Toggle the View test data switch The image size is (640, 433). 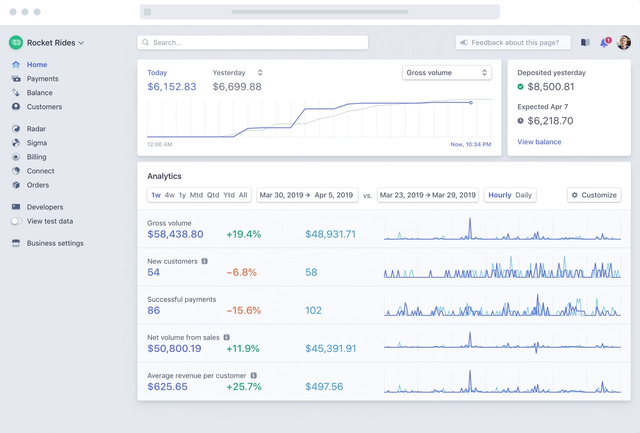(16, 221)
